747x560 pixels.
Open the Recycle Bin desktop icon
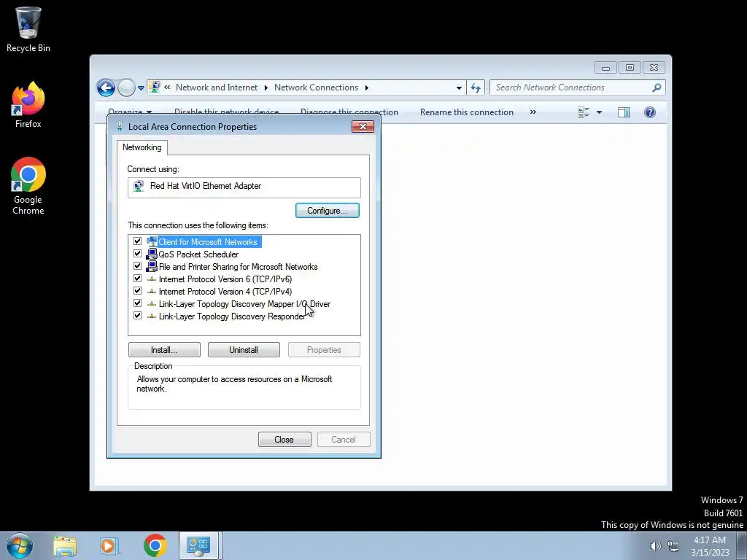point(28,28)
